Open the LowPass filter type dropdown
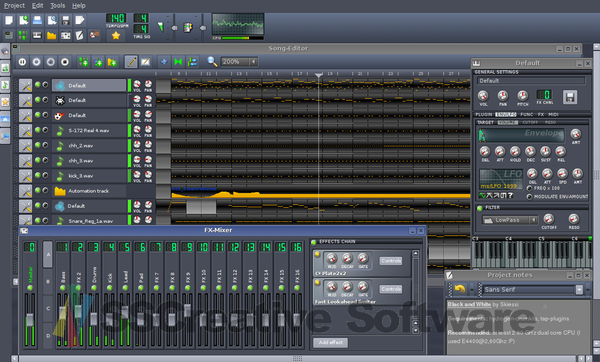The width and height of the screenshot is (600, 362). pyautogui.click(x=533, y=220)
